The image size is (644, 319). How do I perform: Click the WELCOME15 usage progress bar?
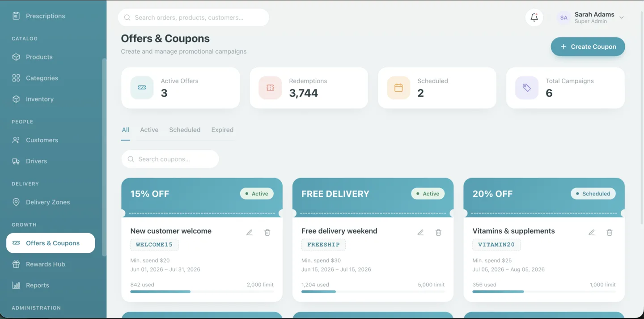(202, 292)
